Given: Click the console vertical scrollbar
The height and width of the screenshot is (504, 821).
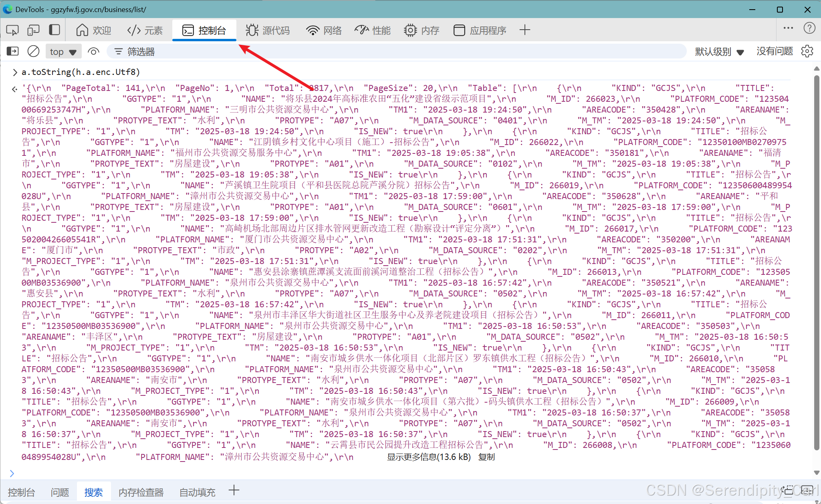Looking at the screenshot, I should click(x=816, y=260).
